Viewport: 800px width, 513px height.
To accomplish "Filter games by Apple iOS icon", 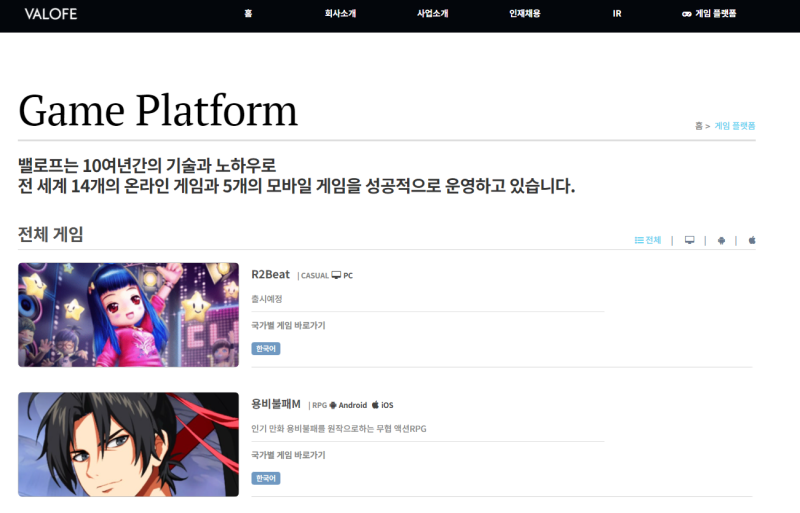I will click(752, 240).
